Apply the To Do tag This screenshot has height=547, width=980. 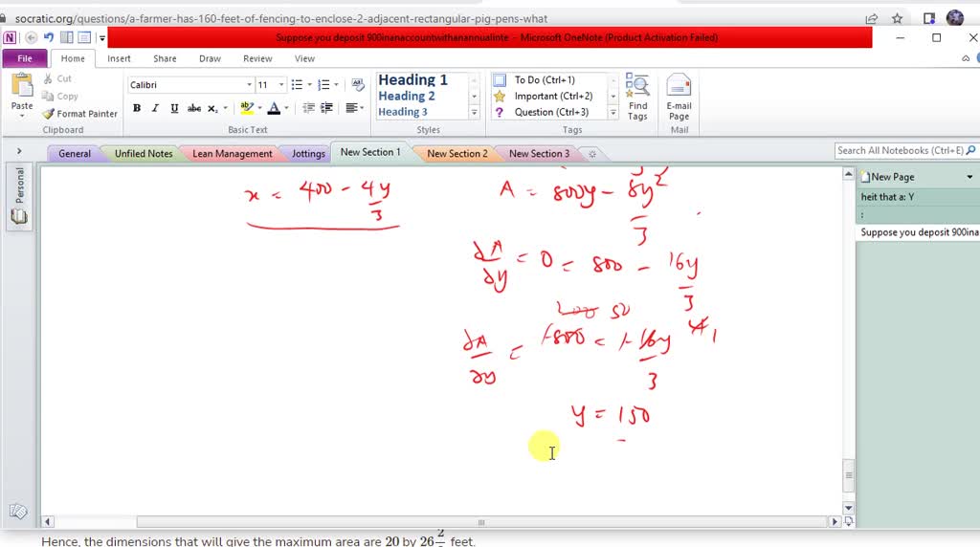pos(544,80)
